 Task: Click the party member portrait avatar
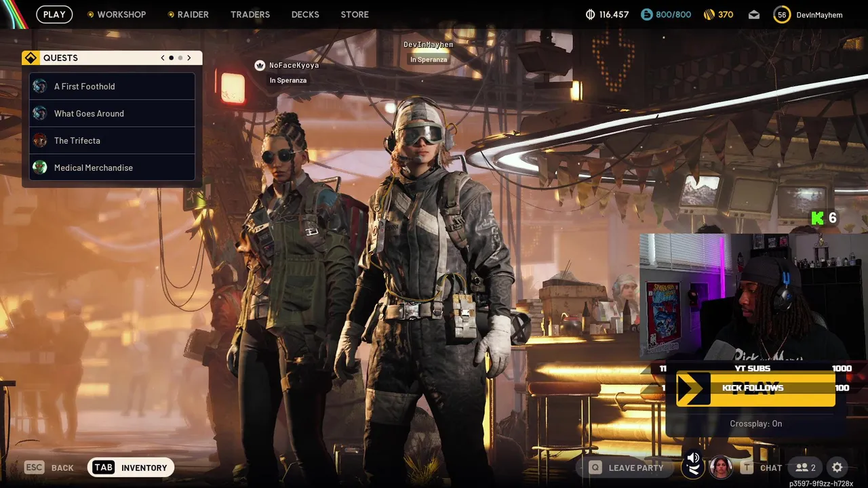click(x=720, y=467)
